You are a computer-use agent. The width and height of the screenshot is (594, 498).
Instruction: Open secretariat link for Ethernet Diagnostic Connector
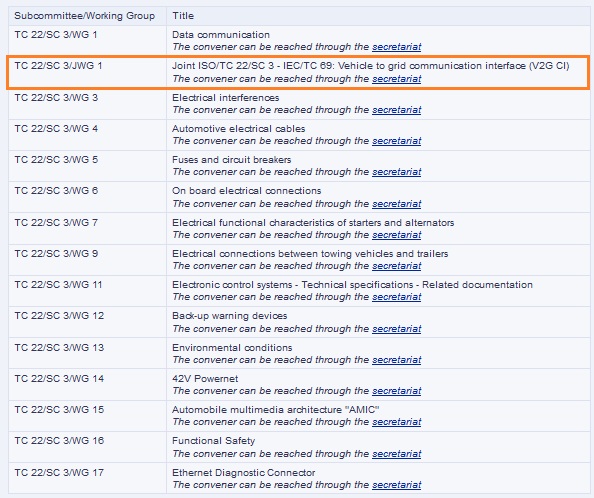pos(396,485)
